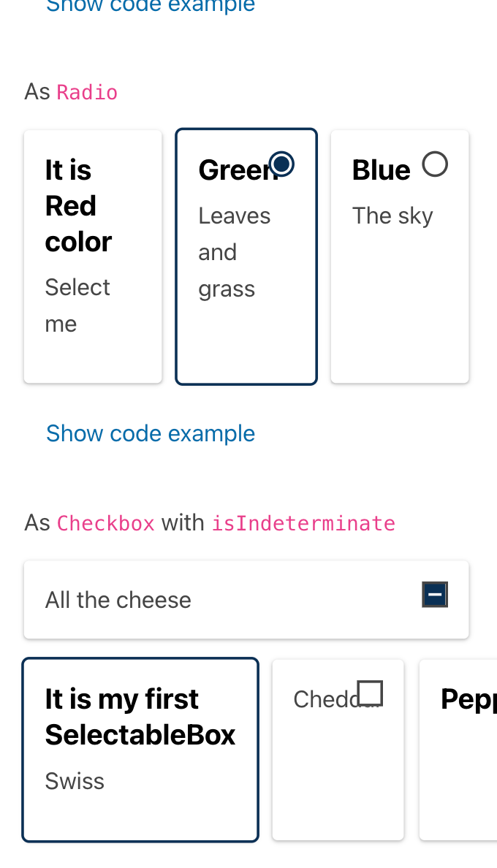This screenshot has width=497, height=868.
Task: Click the "It is my first SelectableBox" title
Action: [x=140, y=717]
